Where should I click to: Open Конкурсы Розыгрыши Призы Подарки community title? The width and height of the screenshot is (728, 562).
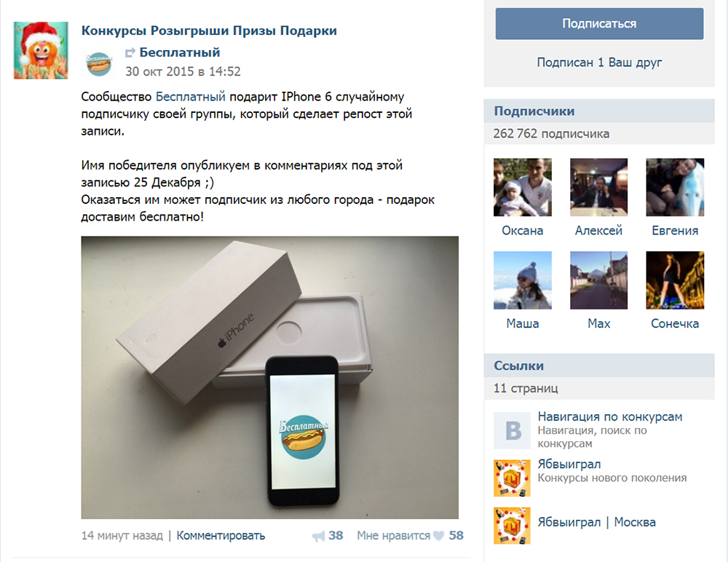209,31
